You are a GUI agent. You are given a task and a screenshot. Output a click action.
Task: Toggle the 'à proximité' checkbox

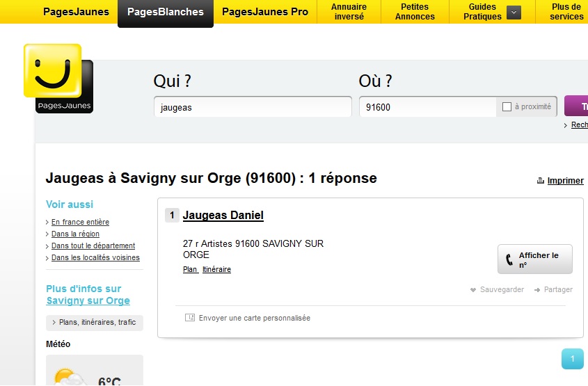point(507,107)
